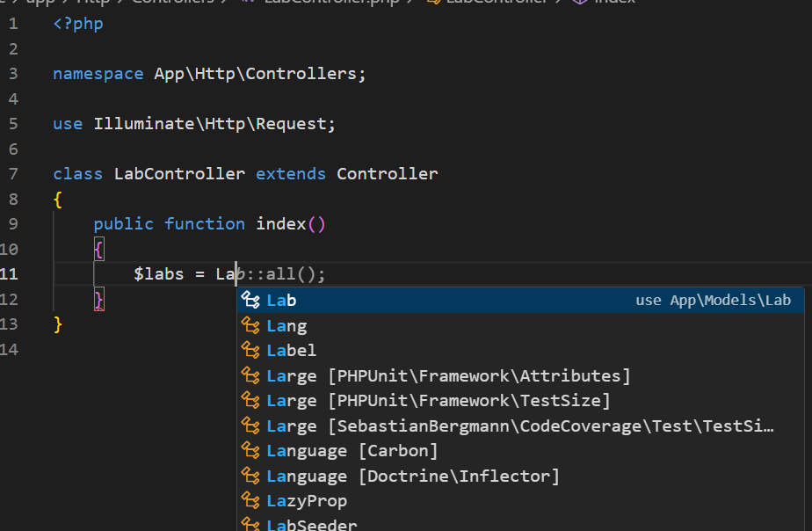Click the LabSeeder suggestion class icon
Viewport: 812px width, 531px height.
(x=250, y=524)
